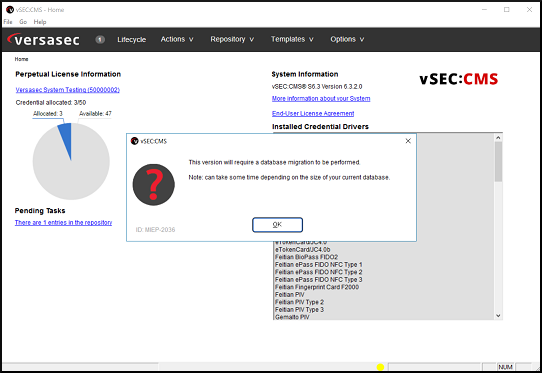Click scroll up arrow of drivers list
Screen dimensions: 542x373
(x=498, y=138)
